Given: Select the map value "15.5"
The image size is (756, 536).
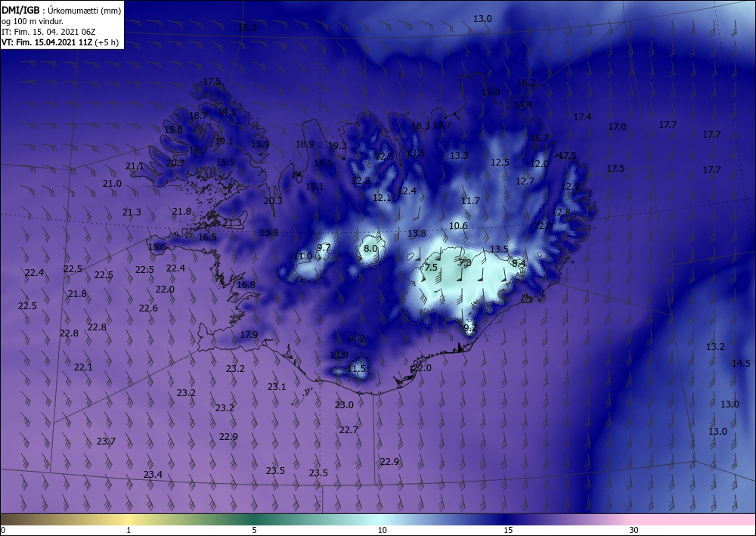Looking at the screenshot, I should [225, 163].
